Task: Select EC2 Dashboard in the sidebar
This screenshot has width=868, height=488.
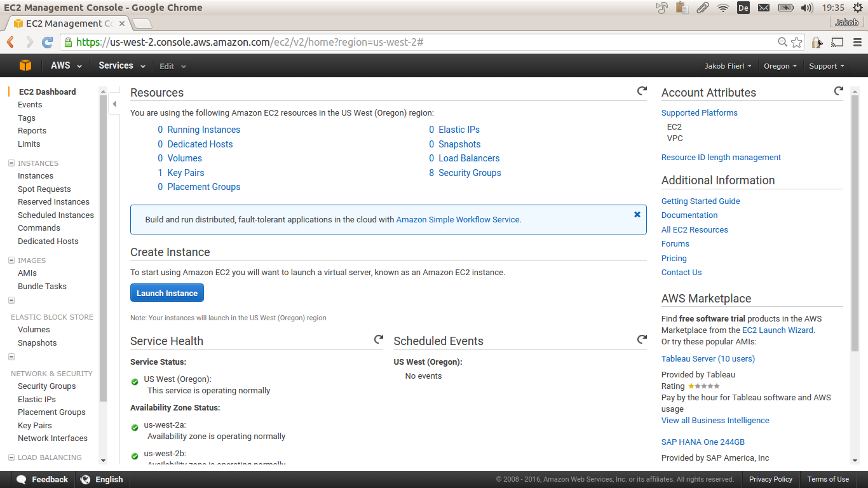Action: (47, 91)
